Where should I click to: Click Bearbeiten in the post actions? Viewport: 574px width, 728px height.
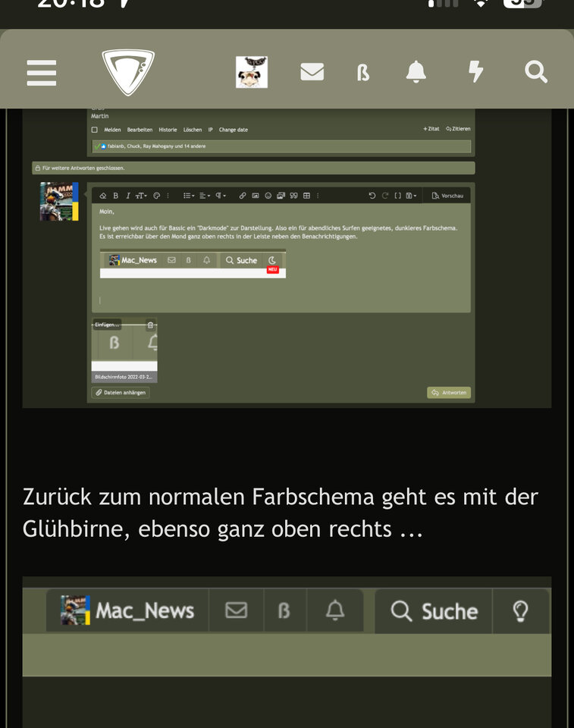tap(140, 130)
